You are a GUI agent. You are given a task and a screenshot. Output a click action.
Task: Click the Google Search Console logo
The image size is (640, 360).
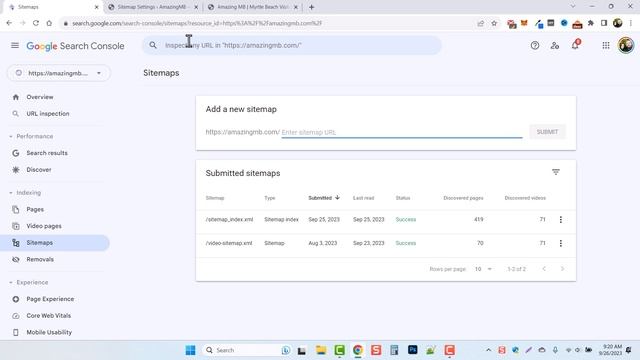pos(76,46)
